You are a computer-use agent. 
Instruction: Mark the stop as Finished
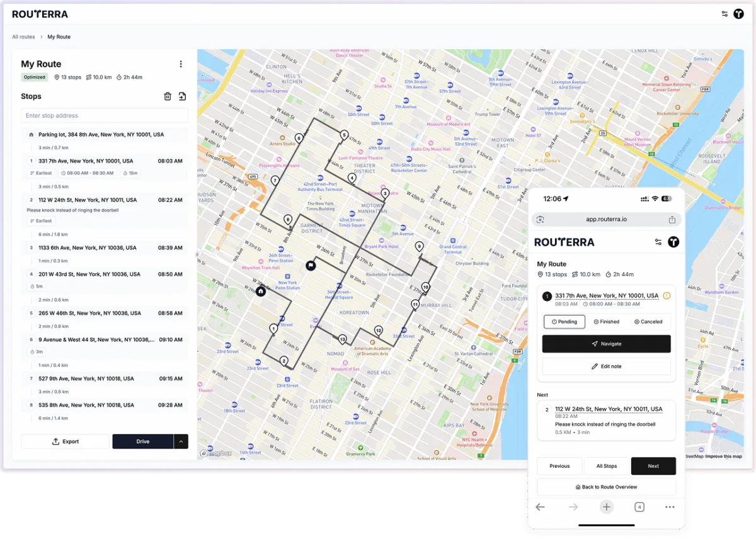[607, 322]
